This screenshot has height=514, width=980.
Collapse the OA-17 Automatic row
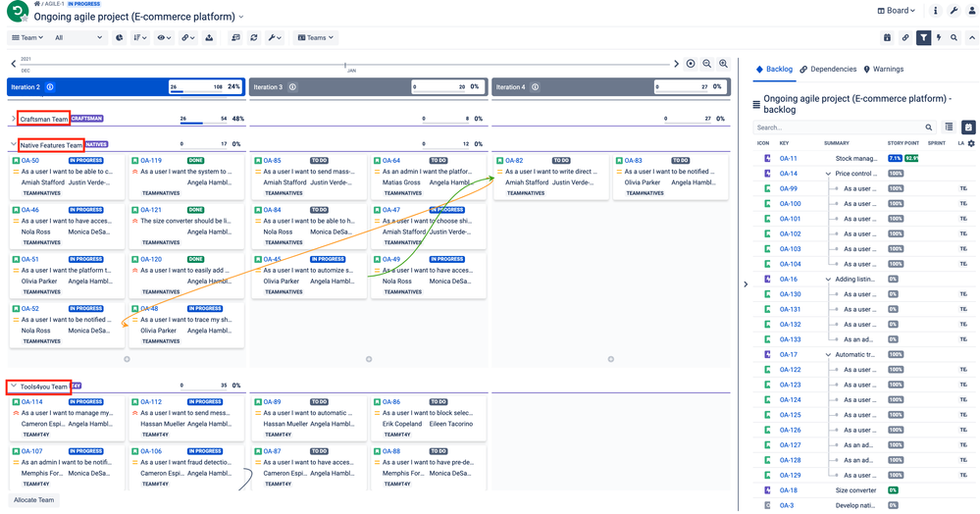[x=828, y=354]
